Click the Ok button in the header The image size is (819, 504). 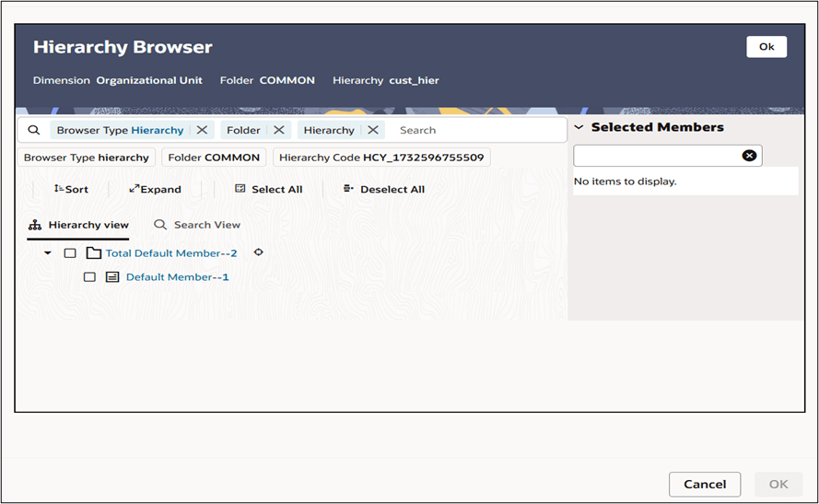click(766, 46)
